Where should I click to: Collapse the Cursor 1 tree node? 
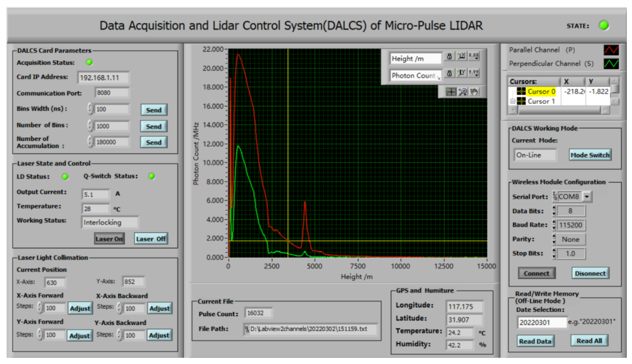tap(513, 101)
